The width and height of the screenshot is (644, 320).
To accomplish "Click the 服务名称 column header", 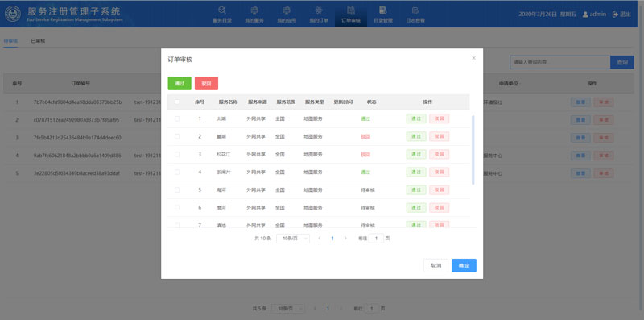I will click(x=228, y=102).
